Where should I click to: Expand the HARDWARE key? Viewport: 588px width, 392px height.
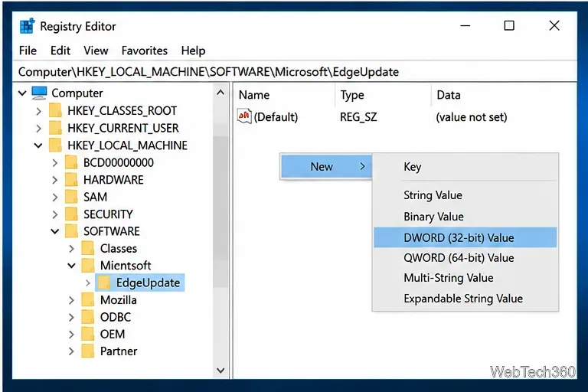pyautogui.click(x=55, y=180)
